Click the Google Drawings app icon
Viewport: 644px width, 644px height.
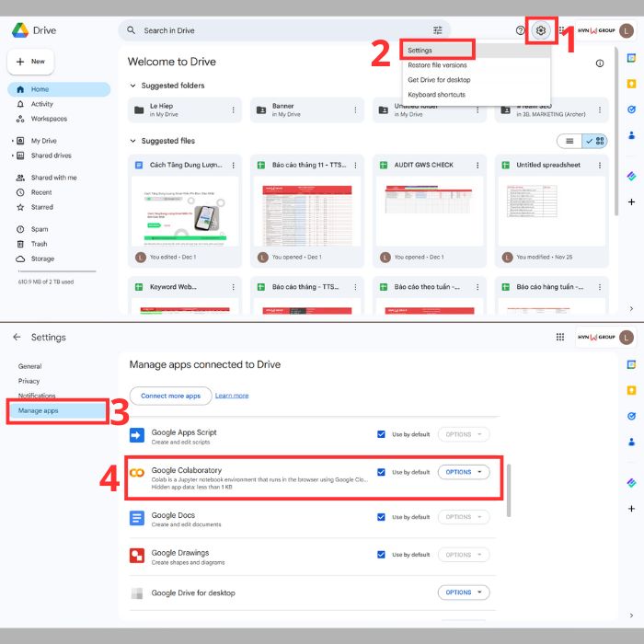coord(137,556)
